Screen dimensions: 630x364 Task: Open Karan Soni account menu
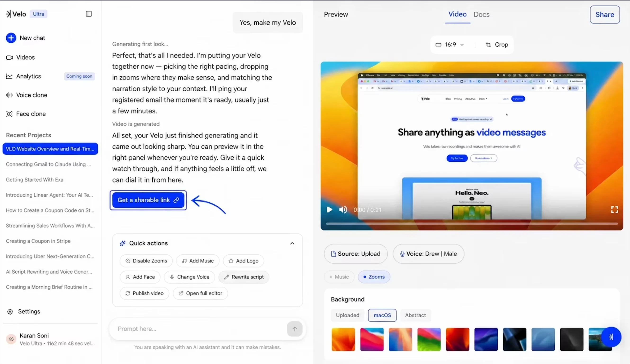tap(50, 339)
